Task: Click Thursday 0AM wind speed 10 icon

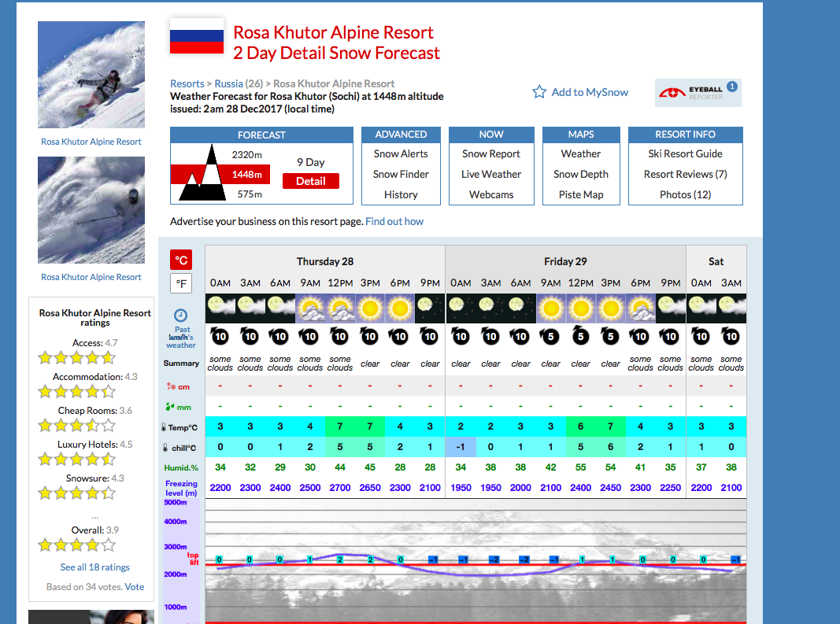Action: (x=220, y=336)
